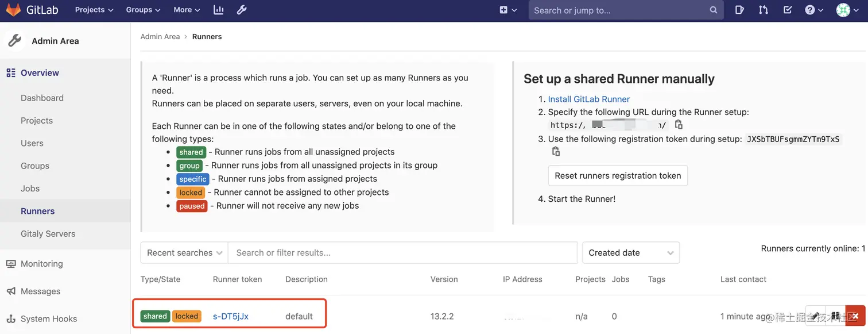
Task: Focus Search or filter results field
Action: pos(402,253)
